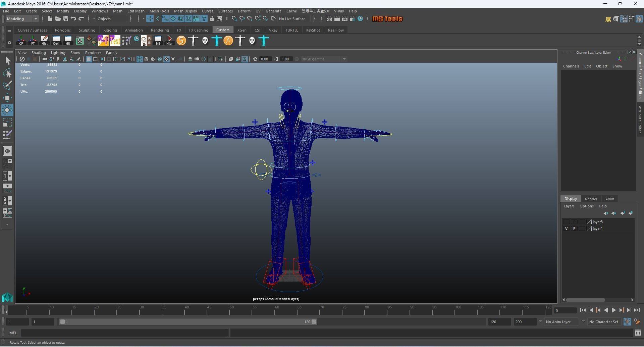Toggle the auto keyframe button
Viewport: 644px width, 347px height.
tap(627, 321)
